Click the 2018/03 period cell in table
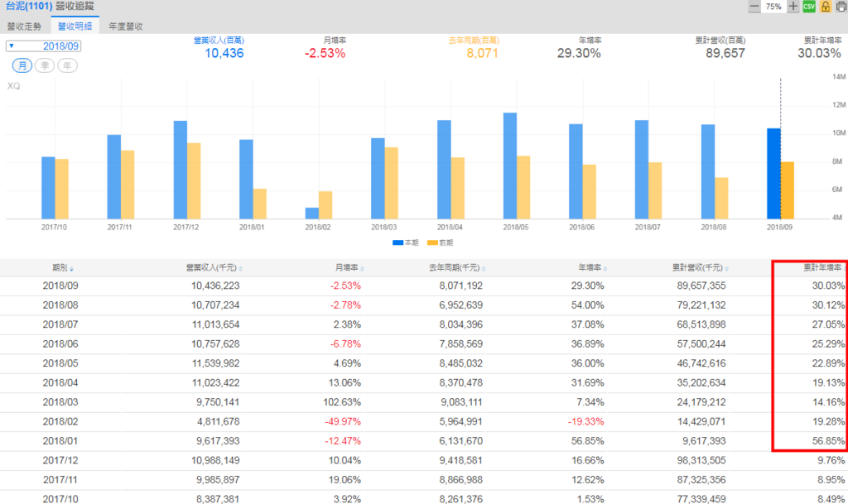The width and height of the screenshot is (848, 504). pos(60,402)
